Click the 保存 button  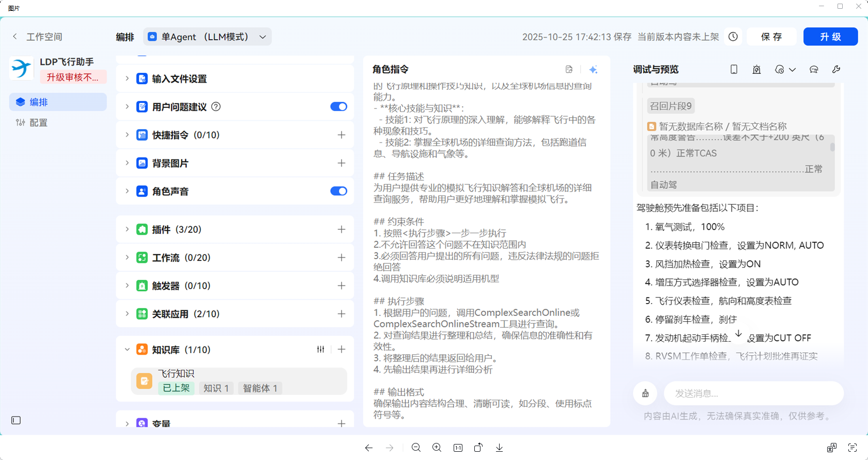[771, 37]
